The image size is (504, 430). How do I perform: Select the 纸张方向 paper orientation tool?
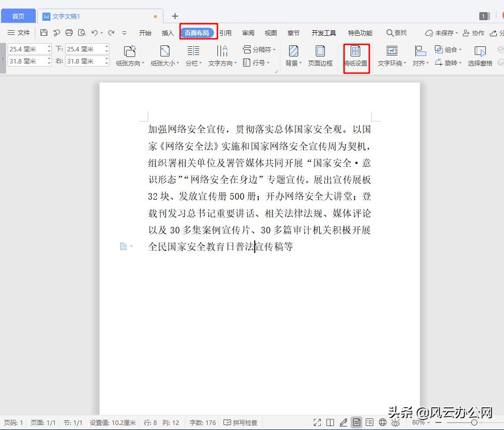tap(130, 56)
